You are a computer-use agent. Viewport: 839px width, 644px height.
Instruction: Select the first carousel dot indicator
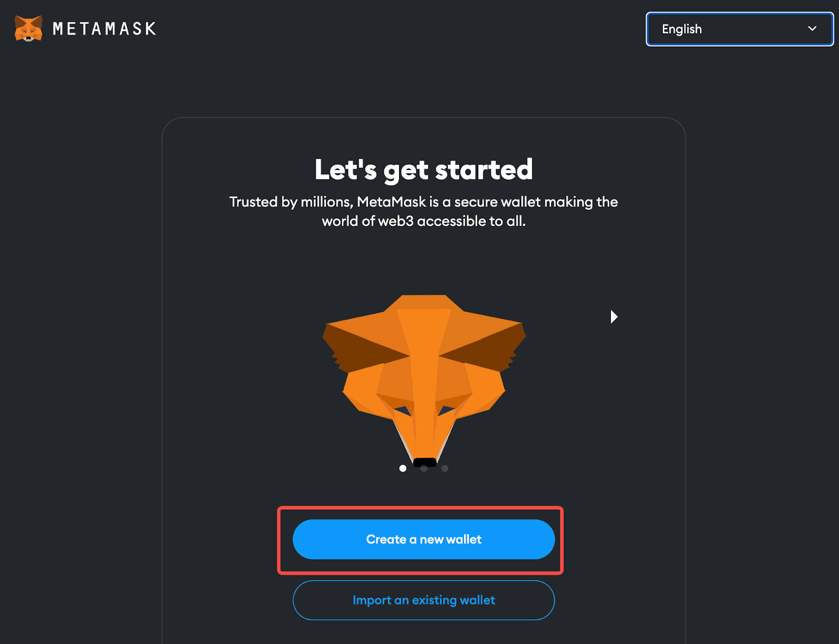403,468
